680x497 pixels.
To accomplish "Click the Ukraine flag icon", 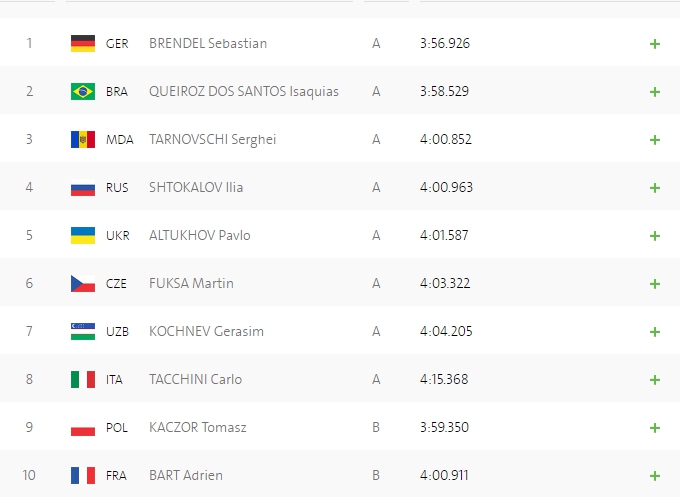I will pos(82,235).
